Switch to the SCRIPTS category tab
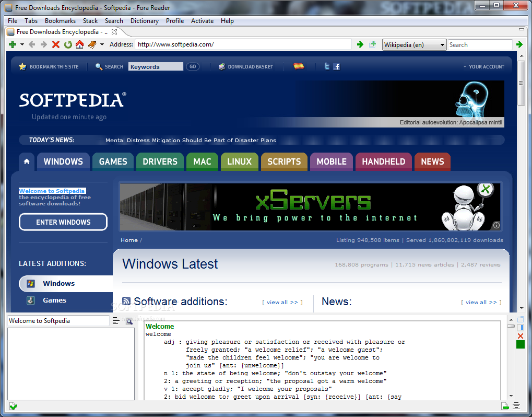The height and width of the screenshot is (417, 532). 284,161
